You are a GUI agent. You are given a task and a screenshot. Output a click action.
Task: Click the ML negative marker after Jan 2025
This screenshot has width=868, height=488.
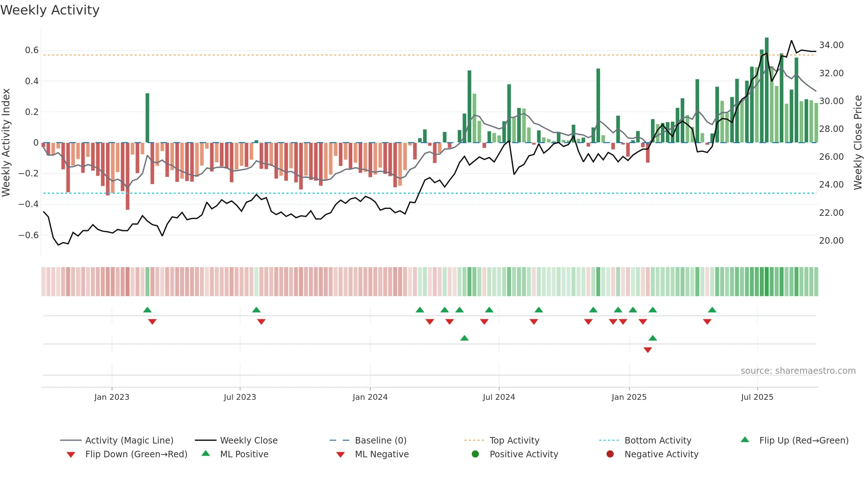click(x=648, y=350)
